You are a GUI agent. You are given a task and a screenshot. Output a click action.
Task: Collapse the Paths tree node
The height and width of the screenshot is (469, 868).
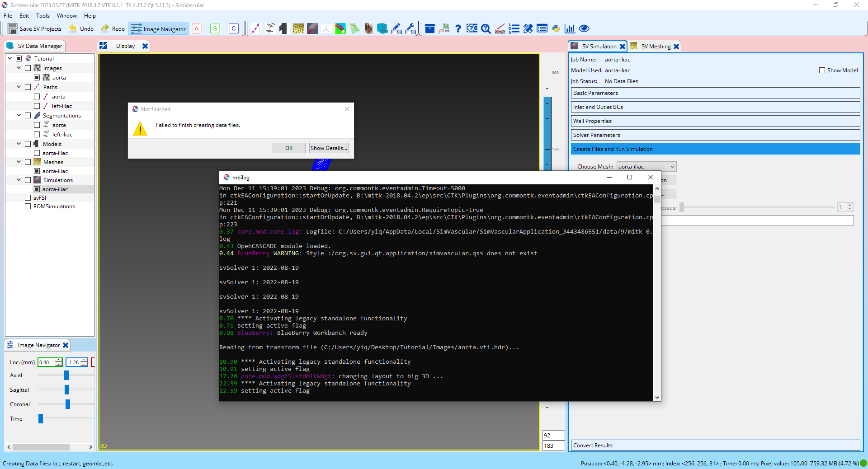[x=19, y=87]
